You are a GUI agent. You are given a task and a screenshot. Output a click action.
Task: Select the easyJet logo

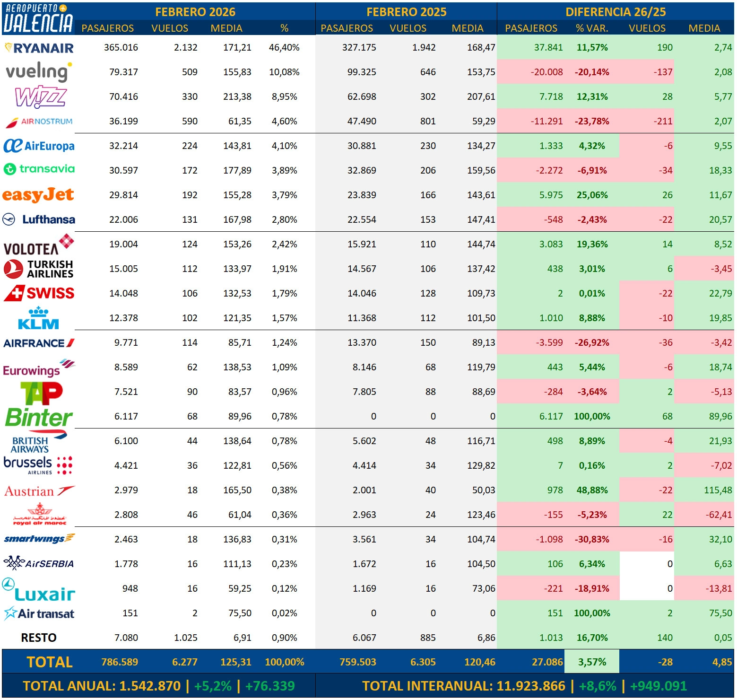tap(38, 195)
